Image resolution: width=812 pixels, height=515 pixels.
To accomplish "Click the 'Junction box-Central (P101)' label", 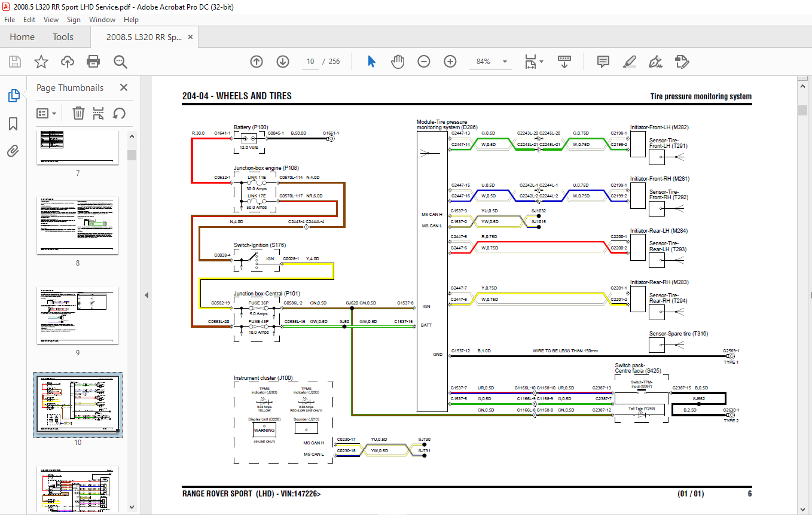I will tap(267, 294).
